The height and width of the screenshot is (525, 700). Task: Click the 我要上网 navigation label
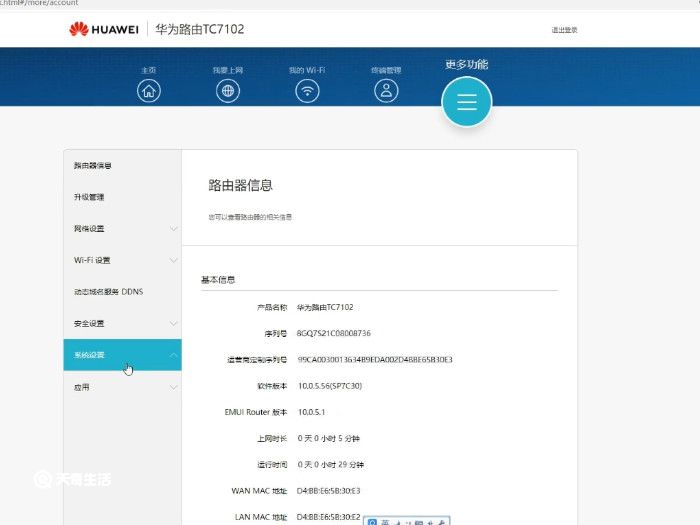pos(228,71)
